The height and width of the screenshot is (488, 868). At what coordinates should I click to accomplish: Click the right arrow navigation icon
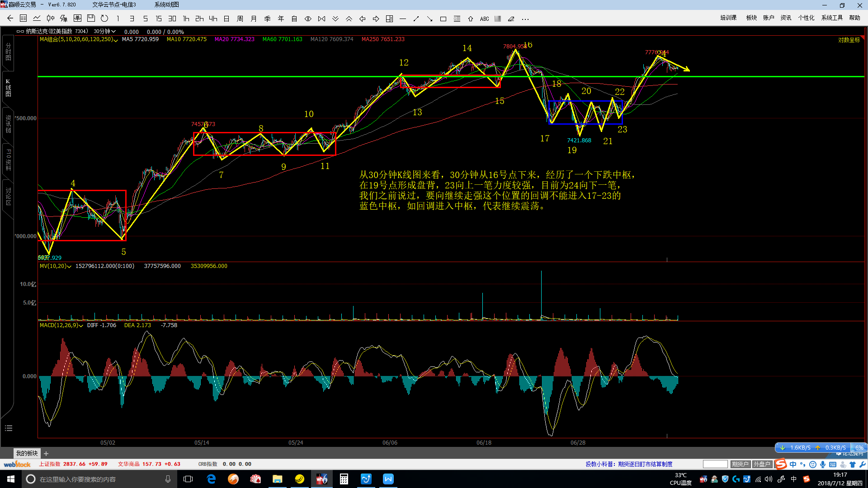[x=376, y=19]
